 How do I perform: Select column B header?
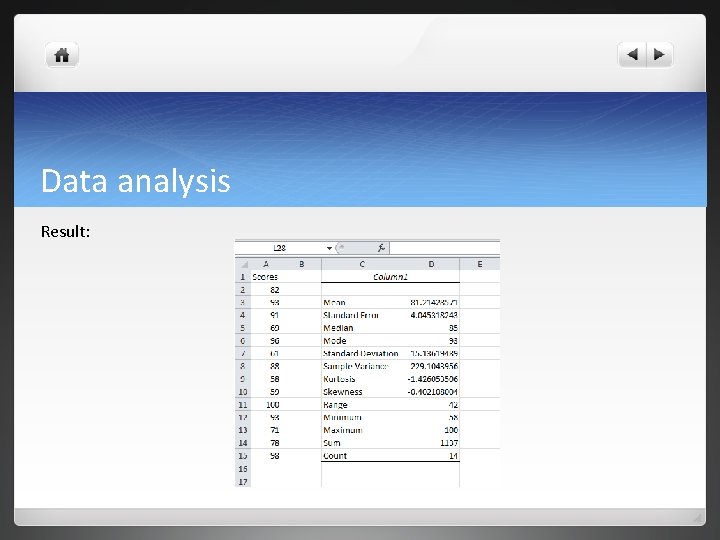pos(301,264)
